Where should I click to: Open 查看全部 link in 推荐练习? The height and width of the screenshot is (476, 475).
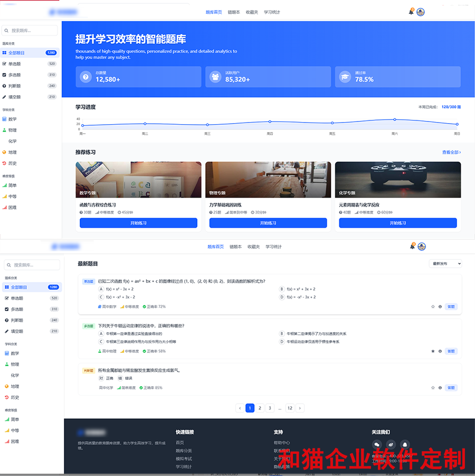click(451, 152)
